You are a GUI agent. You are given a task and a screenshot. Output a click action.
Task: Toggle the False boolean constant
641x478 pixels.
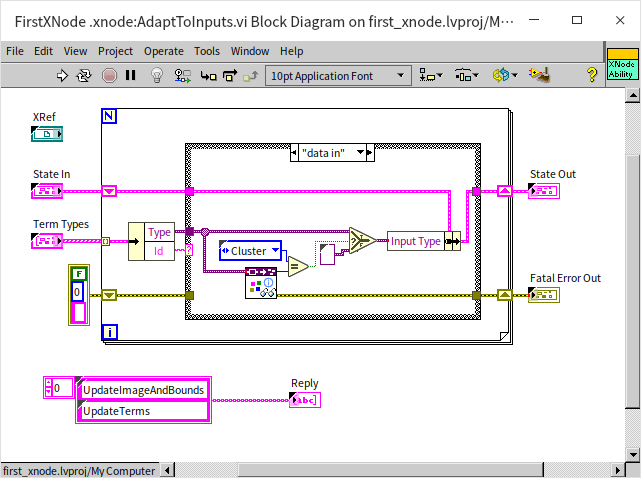[x=78, y=272]
